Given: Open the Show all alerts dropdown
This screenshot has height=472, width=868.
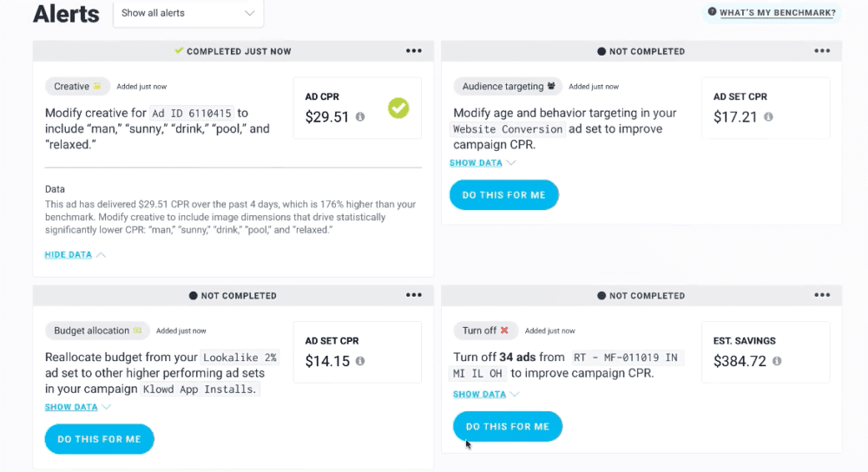Looking at the screenshot, I should (188, 13).
